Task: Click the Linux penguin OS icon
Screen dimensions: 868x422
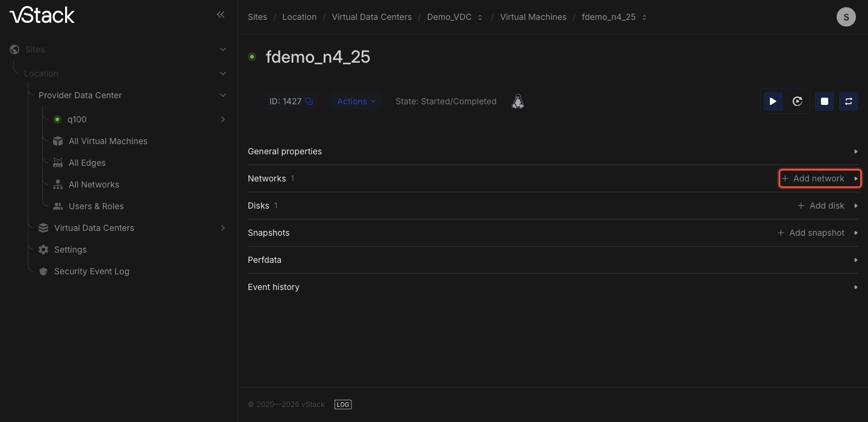Action: point(518,101)
